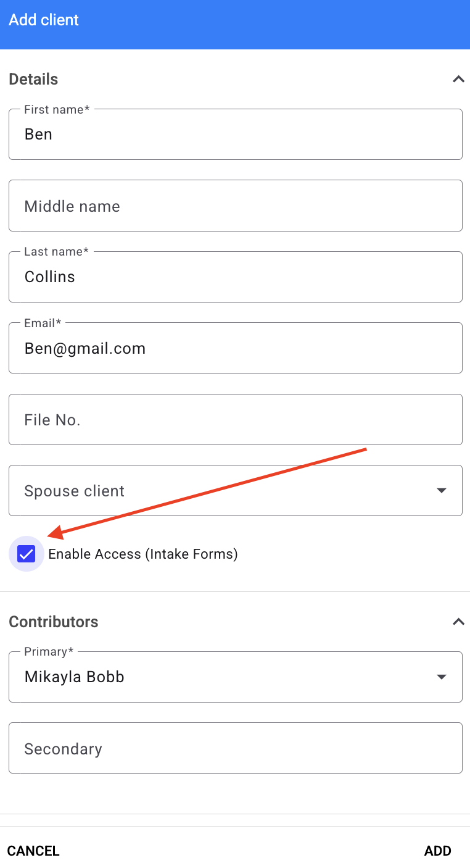The image size is (470, 868).
Task: Open the Spouse client dropdown arrow
Action: click(441, 491)
